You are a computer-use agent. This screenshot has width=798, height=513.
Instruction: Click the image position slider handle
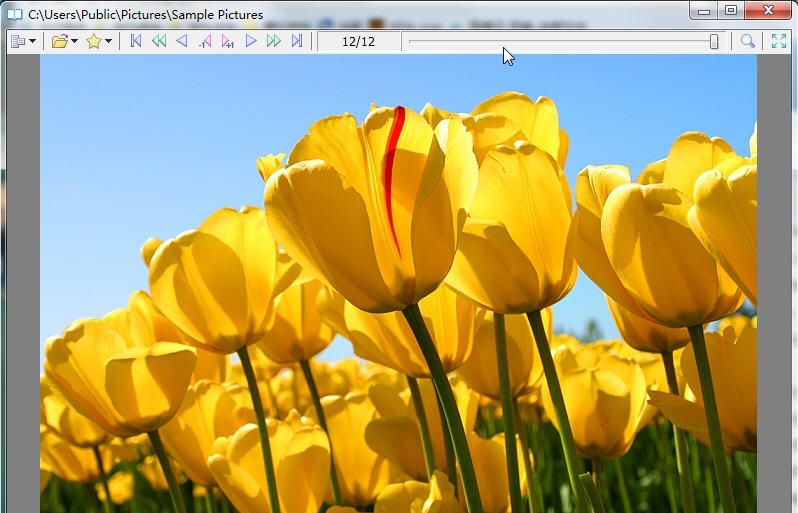point(714,41)
